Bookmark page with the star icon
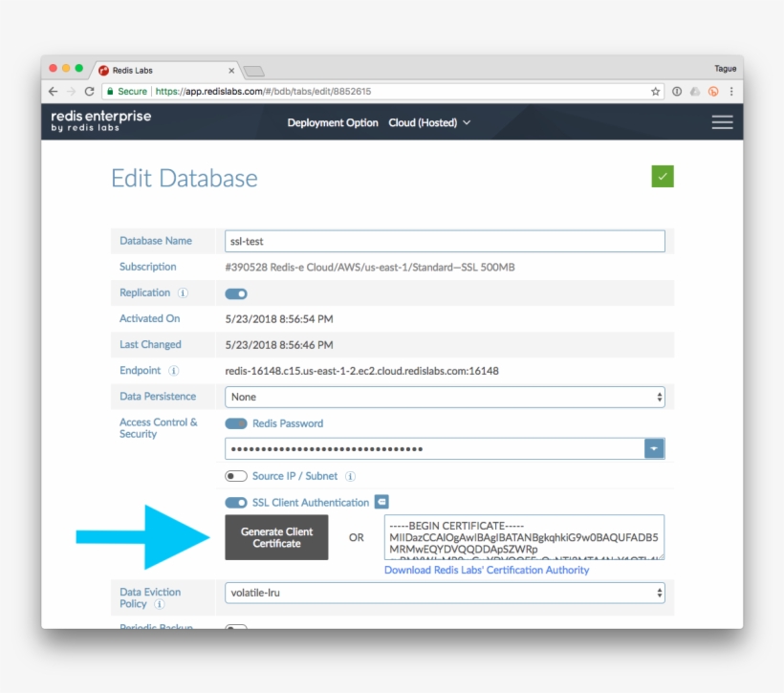Screen dimensions: 784x693 [x=656, y=92]
